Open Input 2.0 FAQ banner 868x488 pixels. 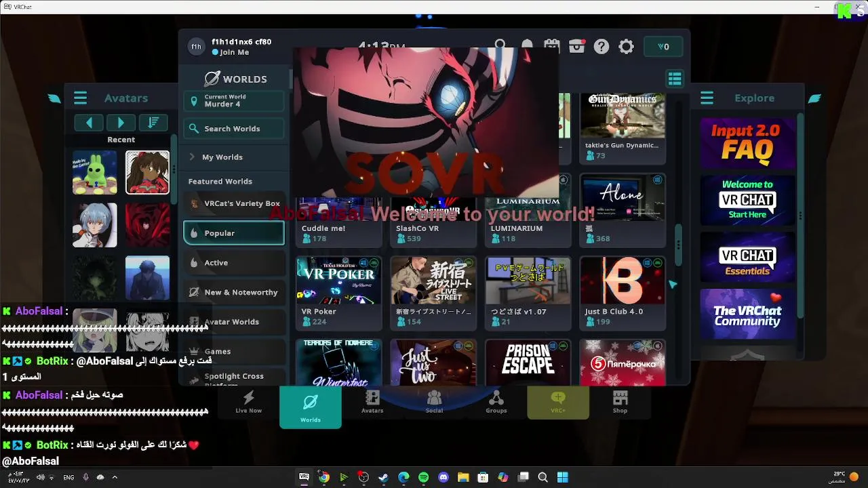coord(747,143)
